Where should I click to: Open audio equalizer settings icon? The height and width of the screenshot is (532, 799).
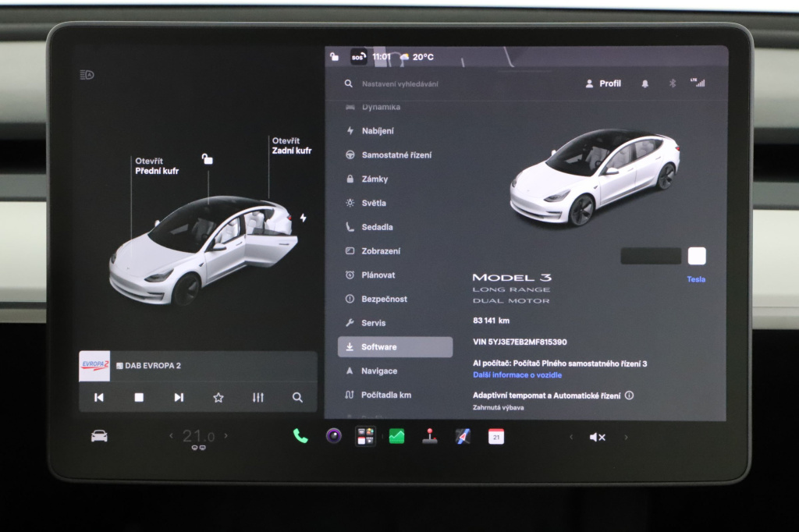[257, 397]
